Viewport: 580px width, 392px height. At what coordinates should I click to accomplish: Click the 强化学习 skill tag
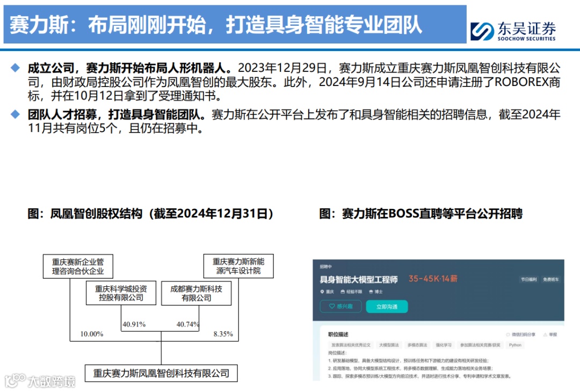[444, 345]
